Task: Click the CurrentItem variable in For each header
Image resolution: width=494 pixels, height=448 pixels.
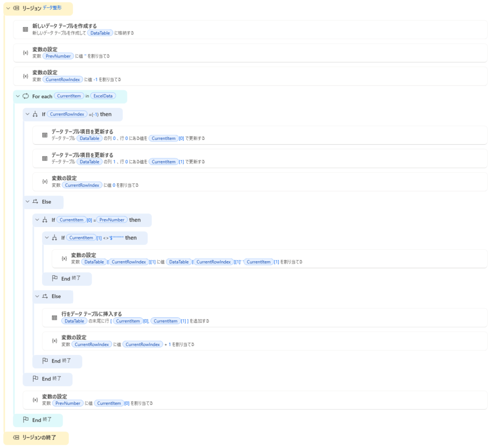Action: click(69, 96)
